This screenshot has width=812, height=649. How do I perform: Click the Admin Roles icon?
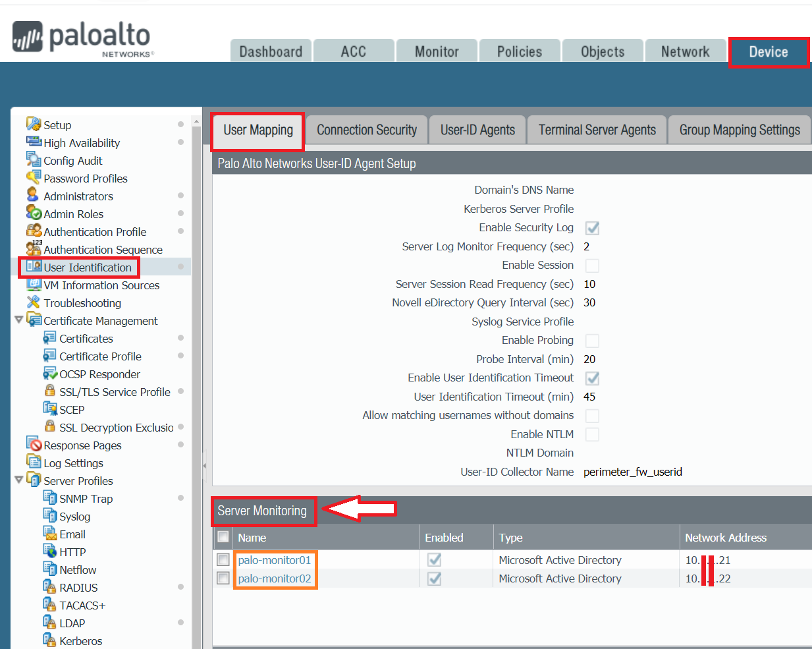point(34,213)
